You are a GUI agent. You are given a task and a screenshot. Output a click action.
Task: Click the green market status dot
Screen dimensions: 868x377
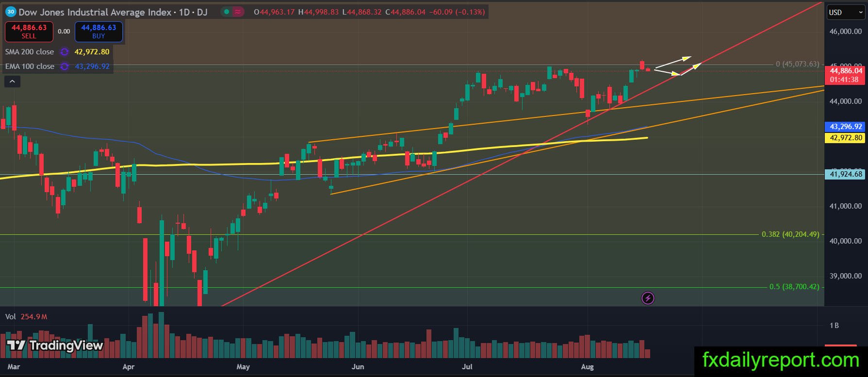point(227,12)
